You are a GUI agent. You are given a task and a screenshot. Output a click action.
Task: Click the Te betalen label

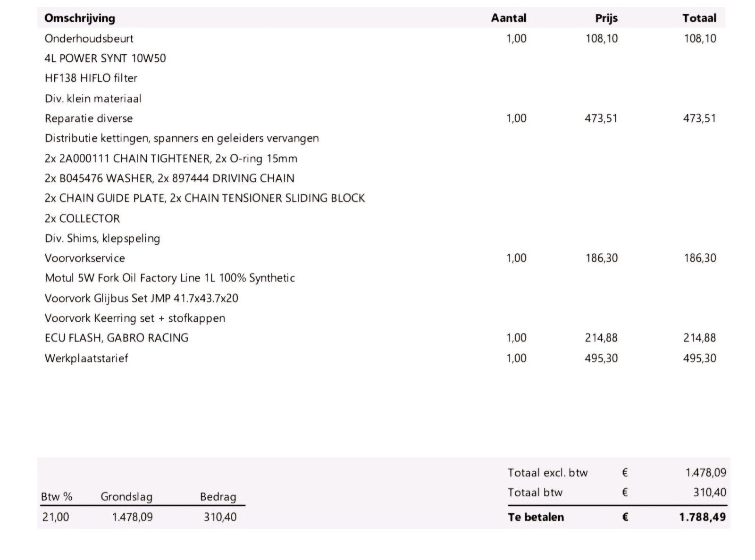tap(536, 517)
